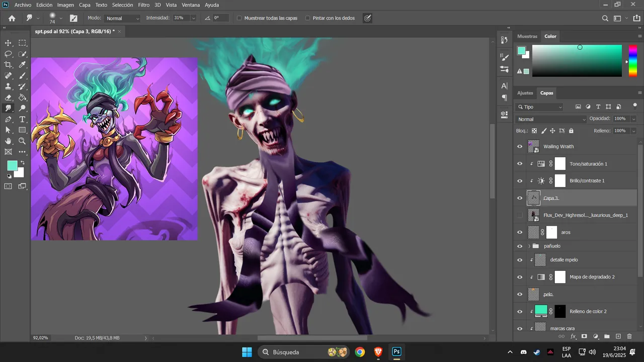The height and width of the screenshot is (362, 644).
Task: Select the Horizontal Type tool
Action: tap(23, 119)
